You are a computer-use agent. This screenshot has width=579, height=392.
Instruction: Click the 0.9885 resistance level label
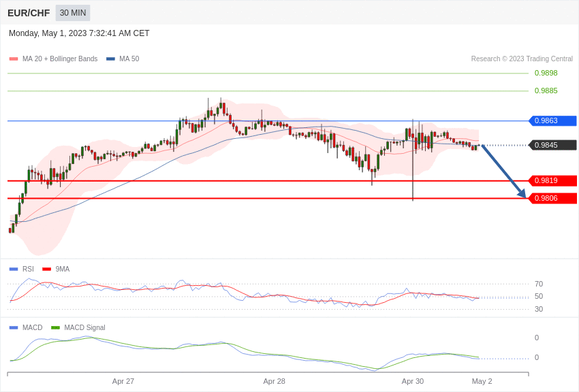(x=546, y=91)
